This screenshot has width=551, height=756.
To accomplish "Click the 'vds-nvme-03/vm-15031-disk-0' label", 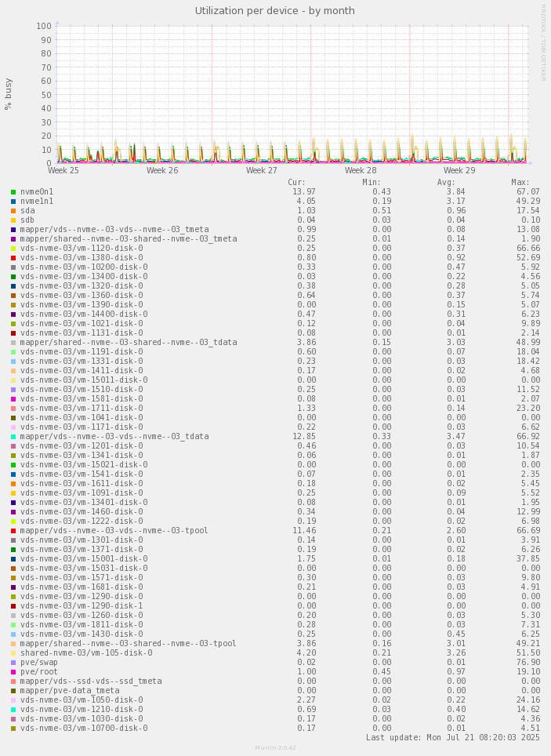I will 84,568.
